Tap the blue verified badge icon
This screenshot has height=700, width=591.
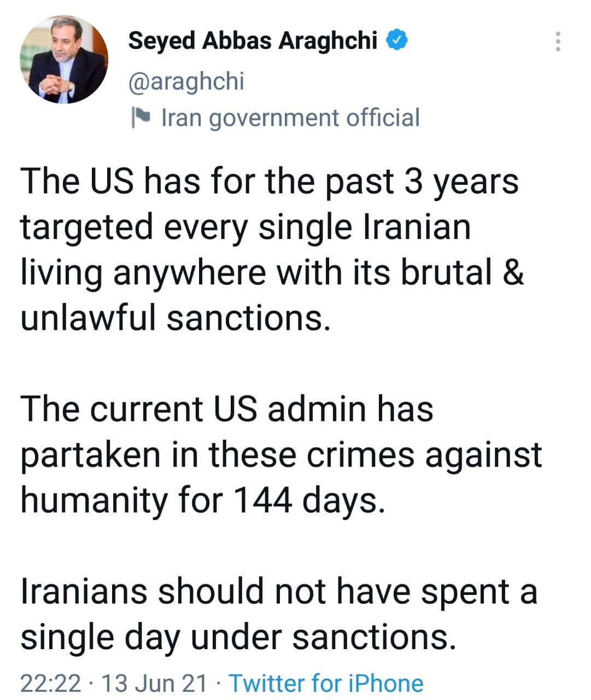pos(397,40)
